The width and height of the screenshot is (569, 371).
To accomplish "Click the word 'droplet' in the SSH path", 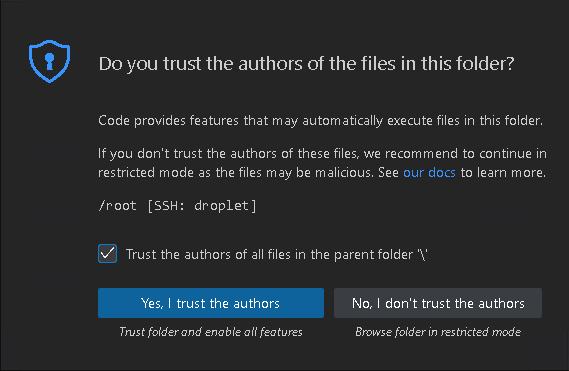I will click(222, 206).
